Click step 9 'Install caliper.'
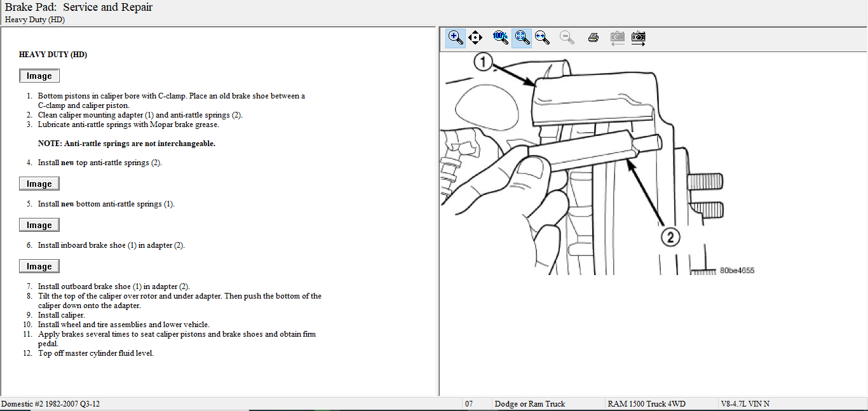Viewport: 868px width, 411px height. [61, 315]
